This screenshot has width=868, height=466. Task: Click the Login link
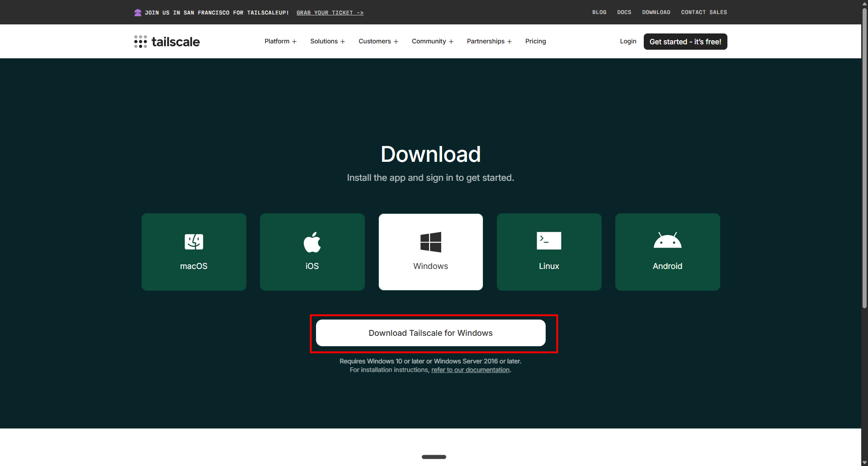[x=628, y=41]
